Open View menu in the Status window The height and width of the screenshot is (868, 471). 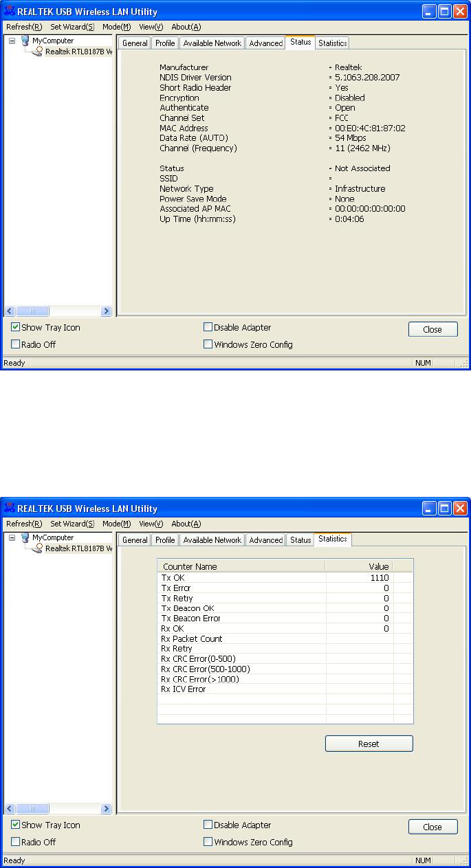(x=151, y=27)
